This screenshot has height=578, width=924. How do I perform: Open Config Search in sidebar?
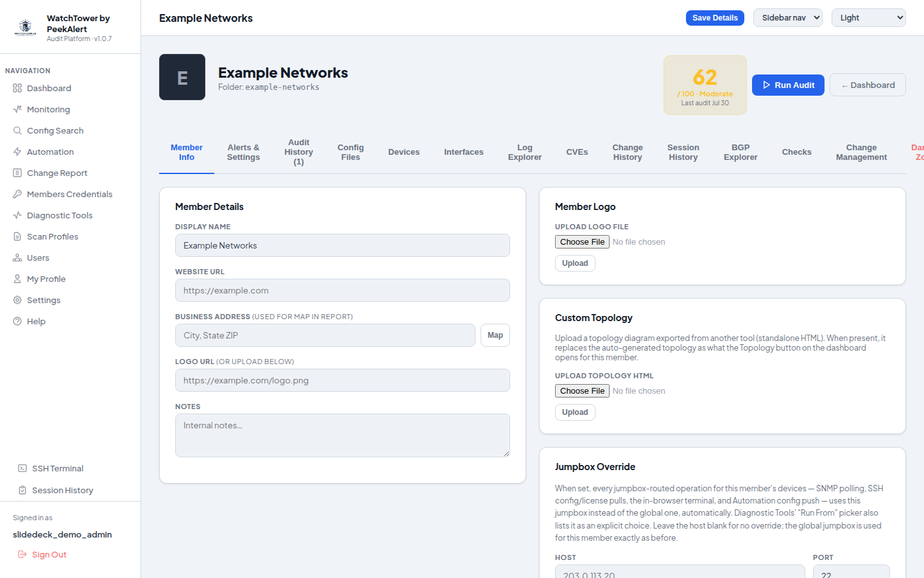71,130
